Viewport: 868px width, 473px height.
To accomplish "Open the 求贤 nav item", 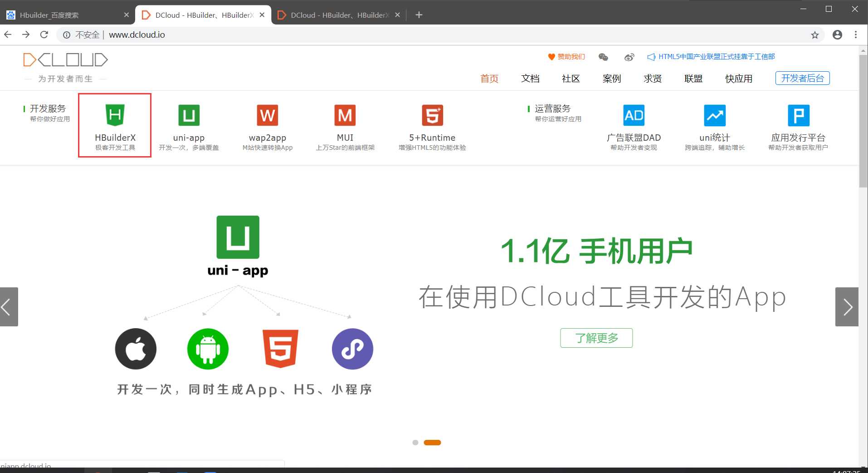I will [653, 79].
